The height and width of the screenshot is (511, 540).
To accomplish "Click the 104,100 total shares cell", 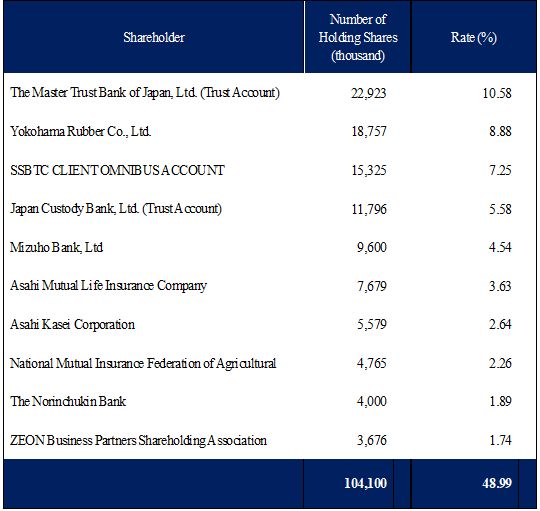I will tap(365, 483).
